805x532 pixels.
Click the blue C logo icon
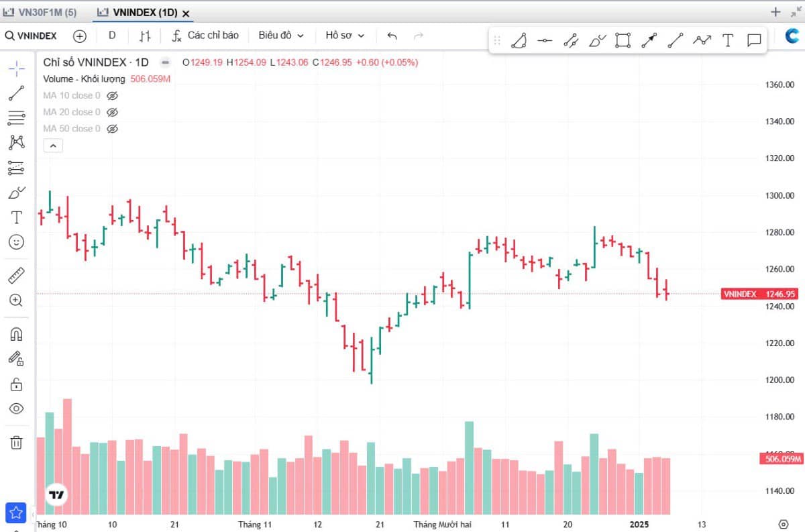[792, 36]
